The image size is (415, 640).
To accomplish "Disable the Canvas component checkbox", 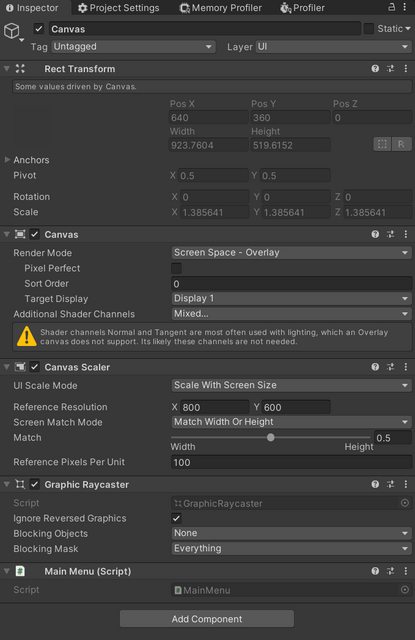I will point(35,234).
